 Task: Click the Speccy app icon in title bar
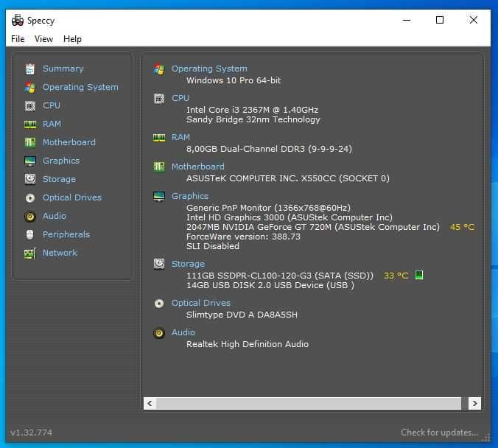[x=18, y=21]
